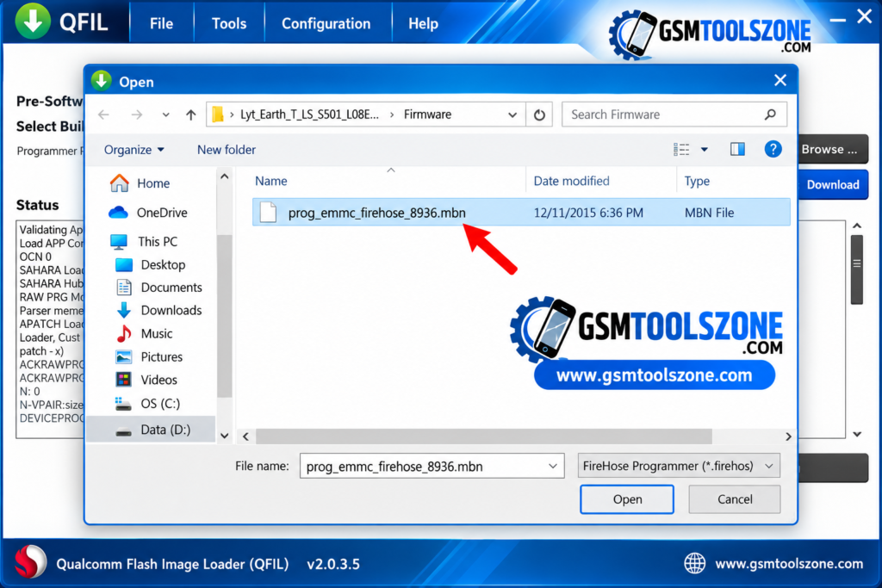Open the File menu in QFIL
882x588 pixels.
161,23
